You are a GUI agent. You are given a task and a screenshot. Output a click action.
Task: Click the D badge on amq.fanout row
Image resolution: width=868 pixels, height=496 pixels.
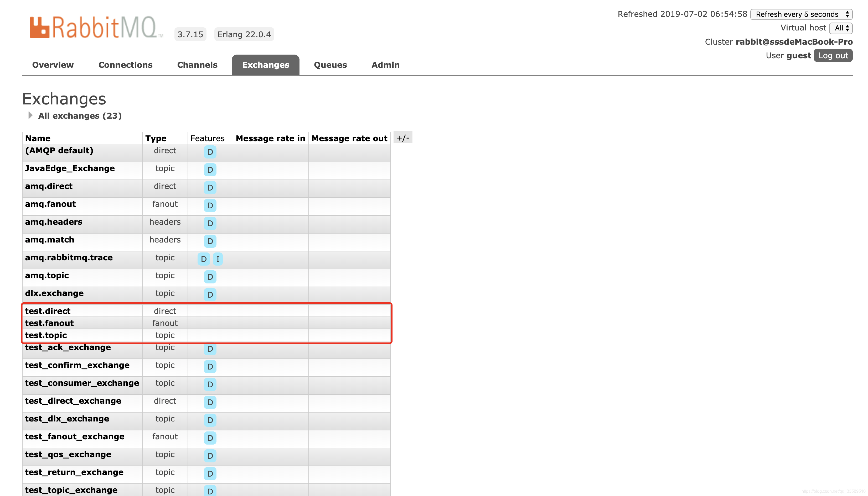(210, 205)
